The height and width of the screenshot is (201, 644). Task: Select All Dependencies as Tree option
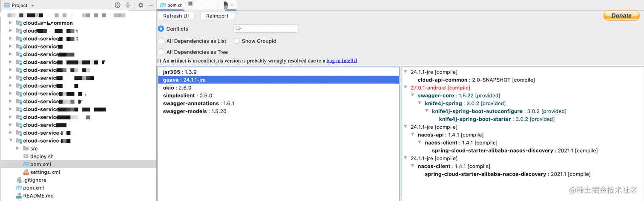pyautogui.click(x=161, y=52)
